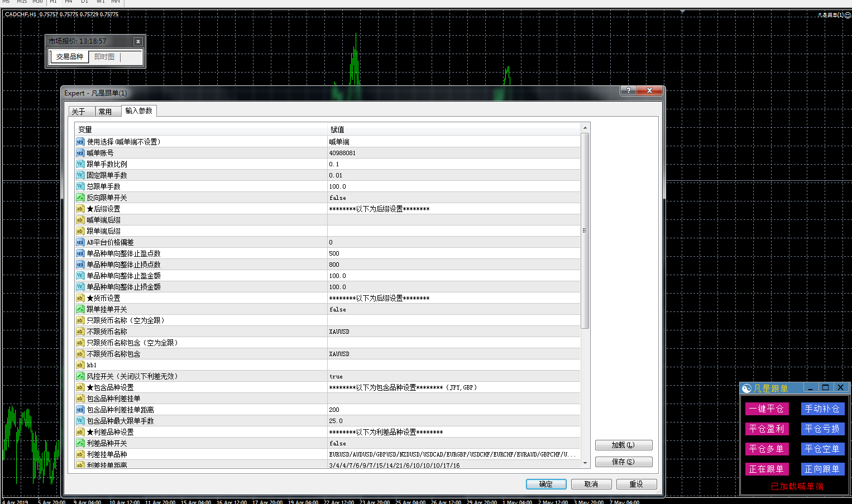
Task: Select the false value of 反向跟单开关
Action: (337, 198)
